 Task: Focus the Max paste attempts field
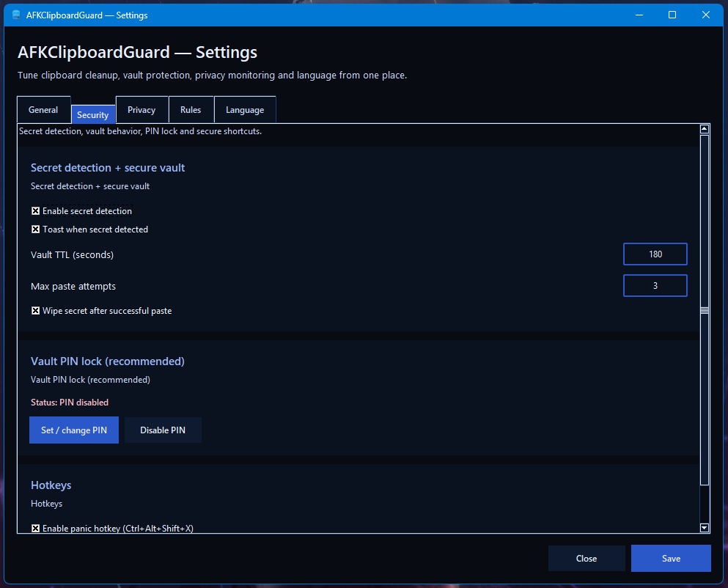[655, 286]
